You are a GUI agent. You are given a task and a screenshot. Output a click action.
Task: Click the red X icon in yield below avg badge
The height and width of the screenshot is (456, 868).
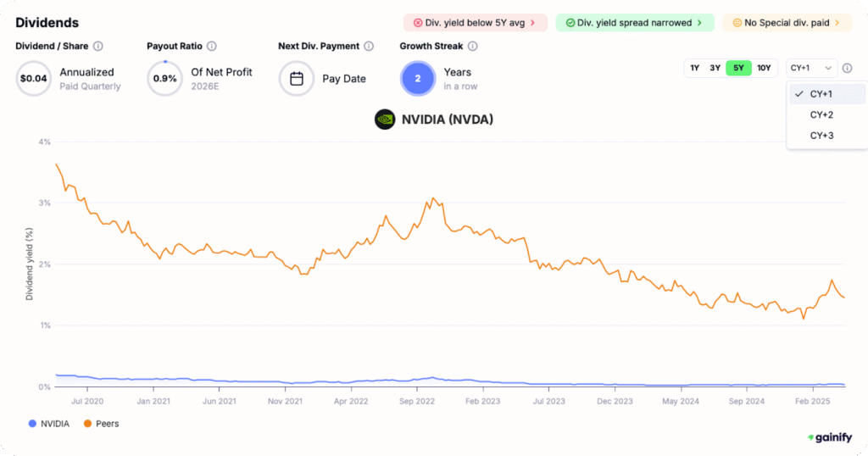pyautogui.click(x=418, y=23)
